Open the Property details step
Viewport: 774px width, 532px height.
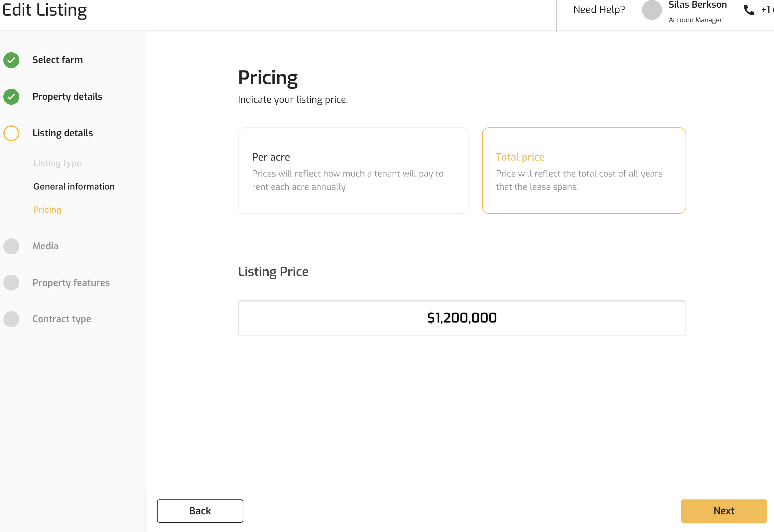(67, 97)
